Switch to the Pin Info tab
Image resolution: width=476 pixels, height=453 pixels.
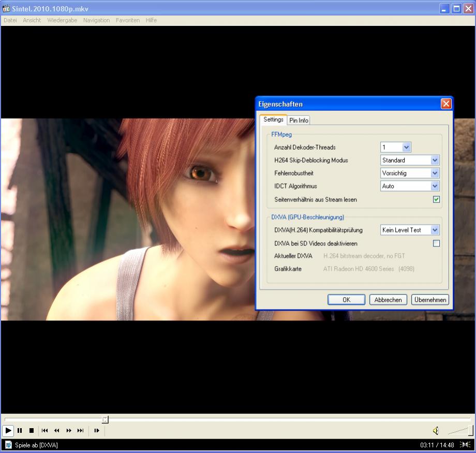(x=299, y=120)
